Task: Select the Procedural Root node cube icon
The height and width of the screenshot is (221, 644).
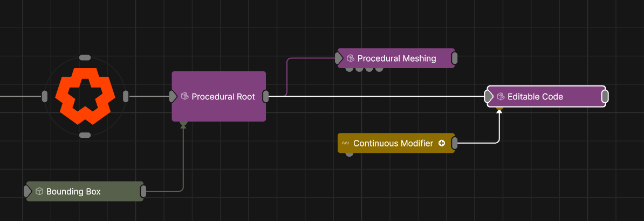Action: pyautogui.click(x=184, y=97)
